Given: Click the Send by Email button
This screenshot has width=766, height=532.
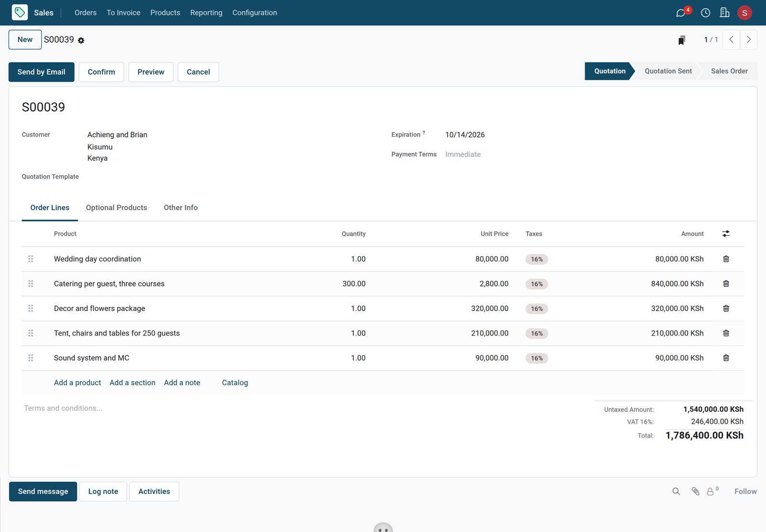Looking at the screenshot, I should (42, 72).
